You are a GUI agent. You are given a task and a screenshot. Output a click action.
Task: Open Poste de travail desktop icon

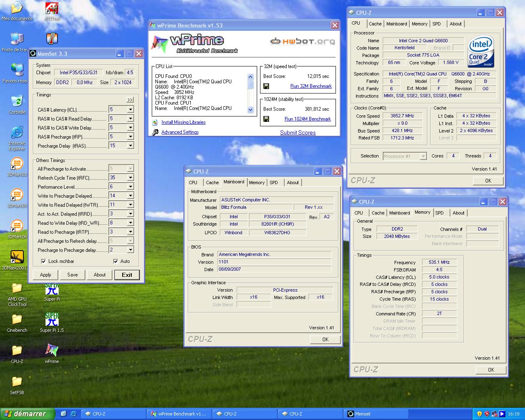[x=17, y=39]
